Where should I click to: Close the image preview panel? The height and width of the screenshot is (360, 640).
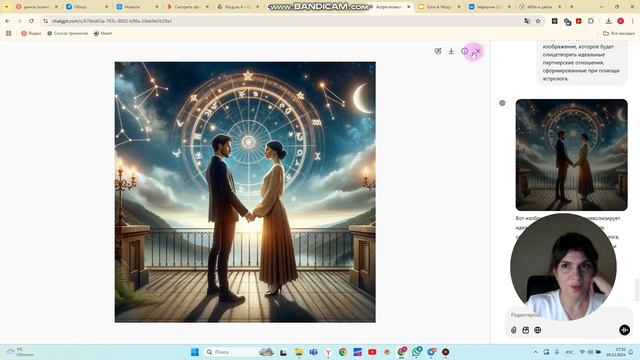pos(478,51)
